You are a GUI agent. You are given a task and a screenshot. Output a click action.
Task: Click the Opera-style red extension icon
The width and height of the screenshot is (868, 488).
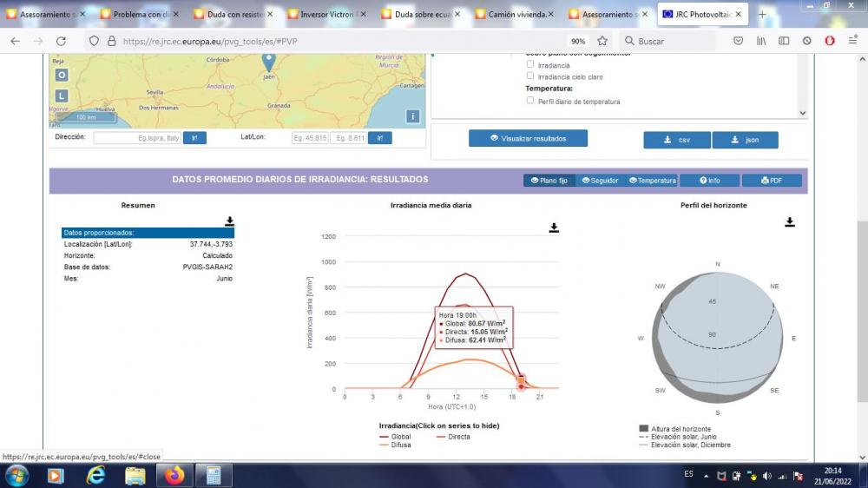point(829,41)
